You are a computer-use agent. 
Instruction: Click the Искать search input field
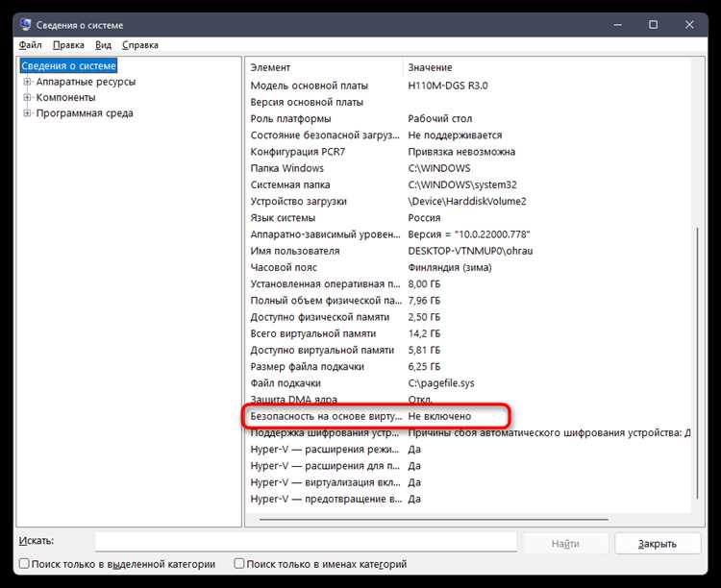(306, 543)
